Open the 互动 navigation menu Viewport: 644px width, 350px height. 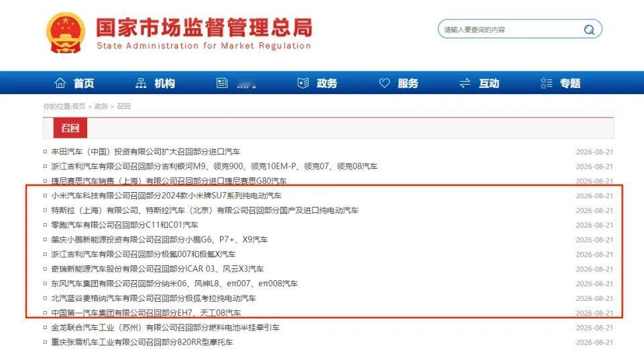point(489,83)
